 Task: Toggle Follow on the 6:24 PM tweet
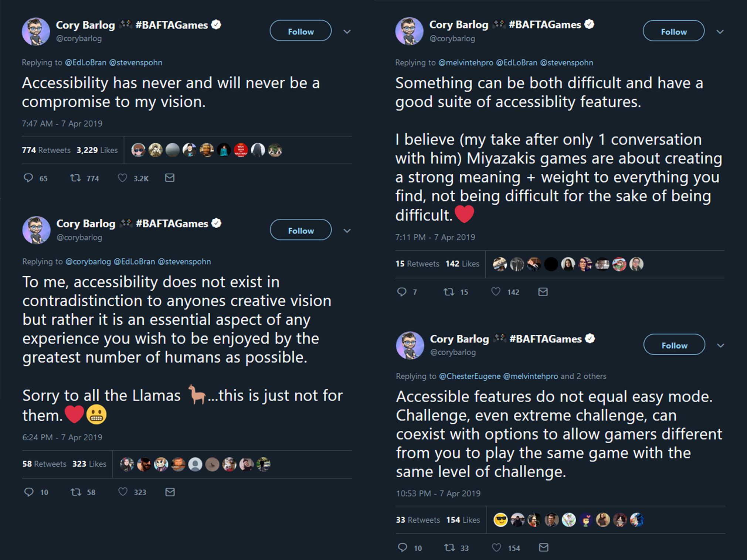click(301, 230)
